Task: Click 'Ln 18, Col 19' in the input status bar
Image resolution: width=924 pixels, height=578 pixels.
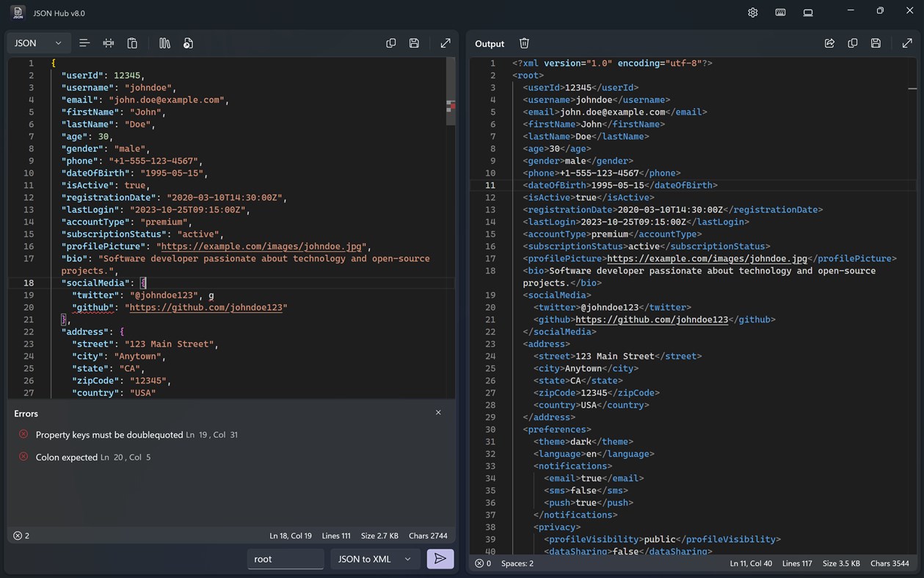Action: click(291, 535)
